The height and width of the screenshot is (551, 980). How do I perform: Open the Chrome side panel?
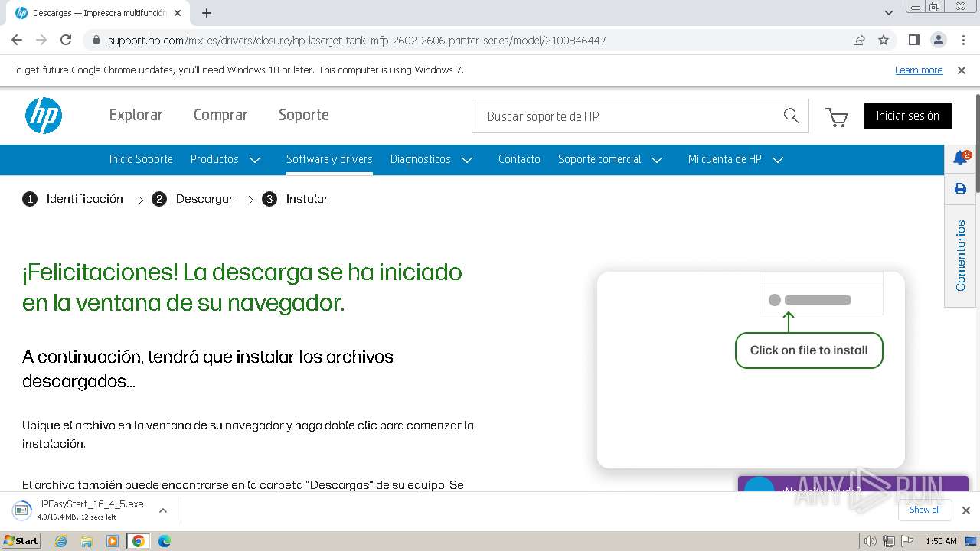(x=913, y=40)
